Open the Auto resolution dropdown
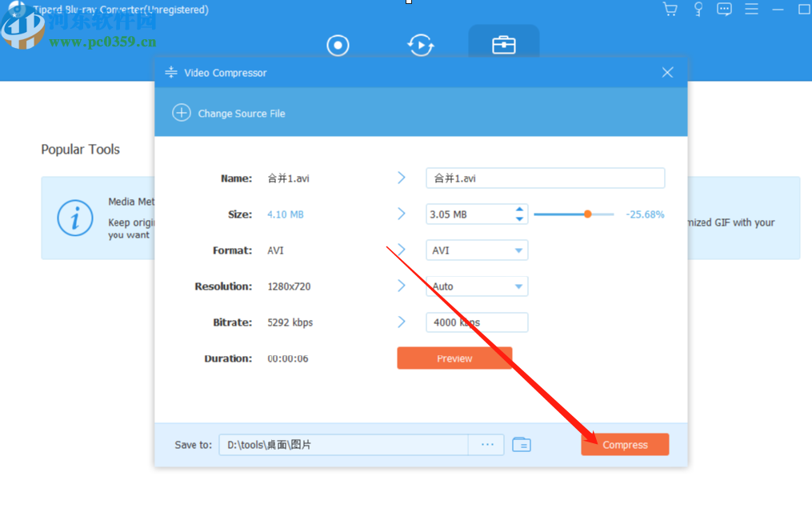 pyautogui.click(x=477, y=286)
